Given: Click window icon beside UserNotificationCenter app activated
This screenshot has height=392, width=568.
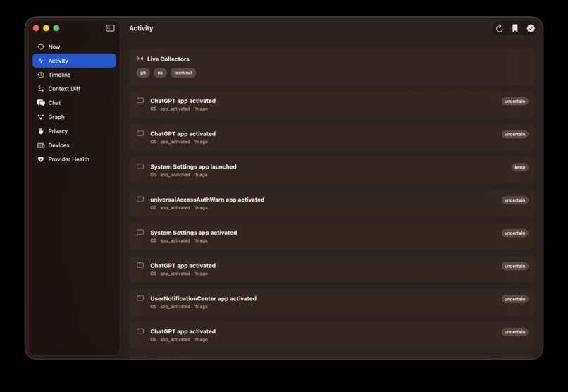Looking at the screenshot, I should click(140, 298).
